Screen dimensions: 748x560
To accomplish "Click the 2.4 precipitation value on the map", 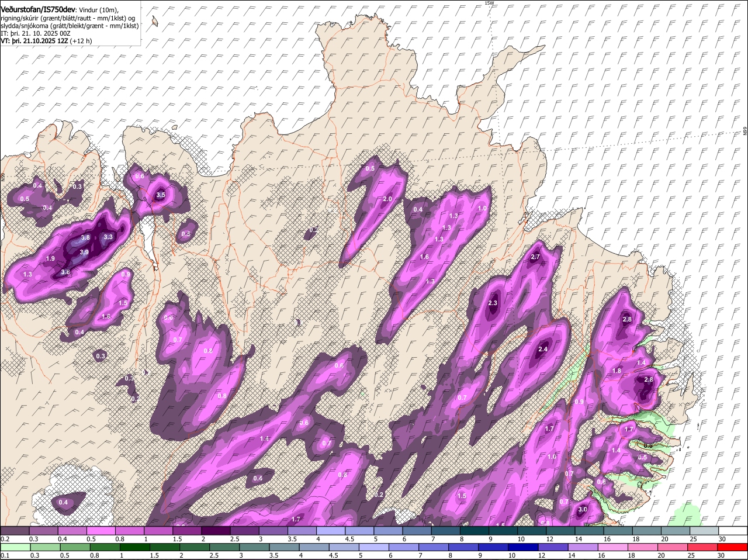I will (x=543, y=349).
